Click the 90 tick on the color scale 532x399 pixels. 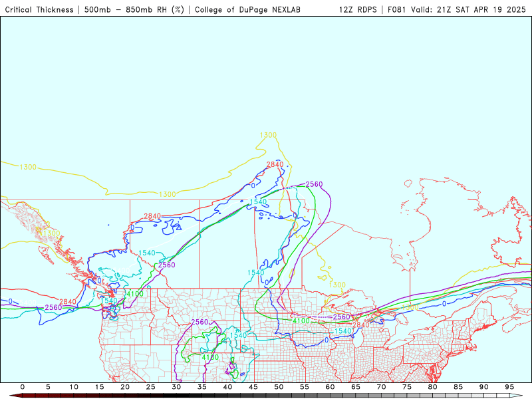(x=483, y=387)
